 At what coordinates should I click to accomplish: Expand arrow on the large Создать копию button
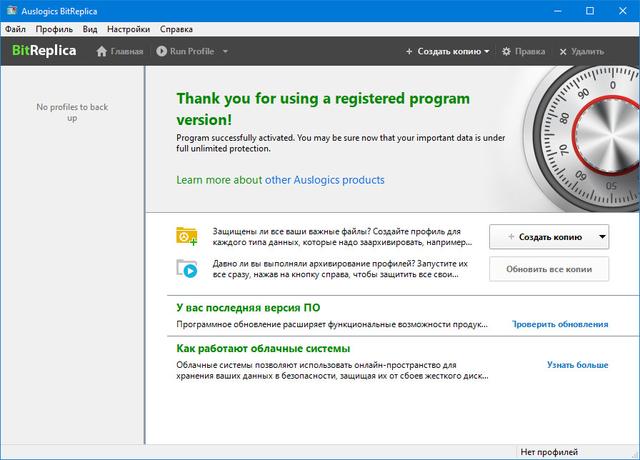click(600, 237)
